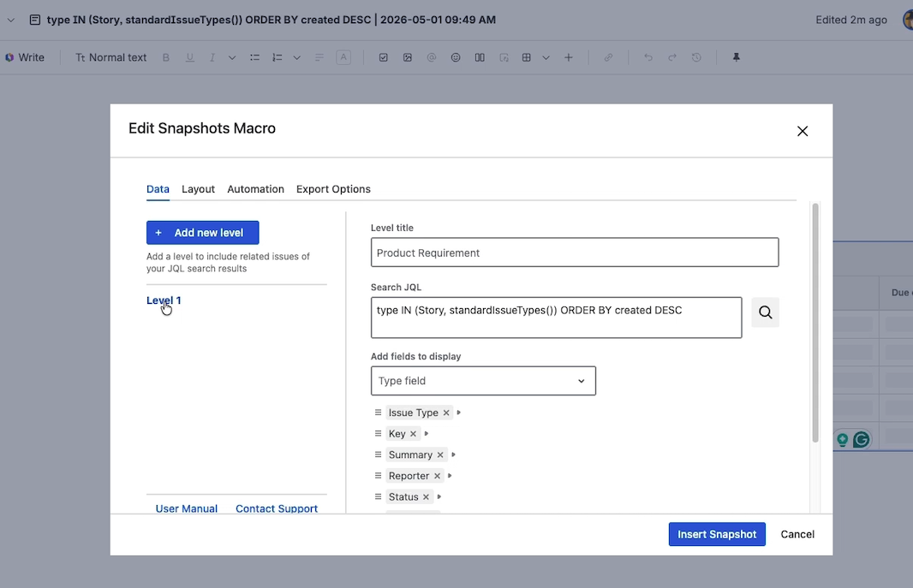The image size is (913, 588).
Task: Expand options arrow for Summary
Action: [453, 454]
